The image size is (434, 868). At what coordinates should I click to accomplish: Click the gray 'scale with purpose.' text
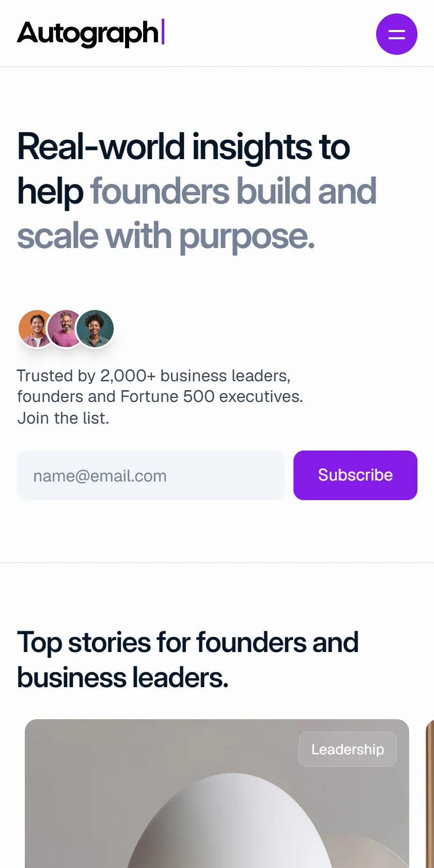tap(166, 236)
